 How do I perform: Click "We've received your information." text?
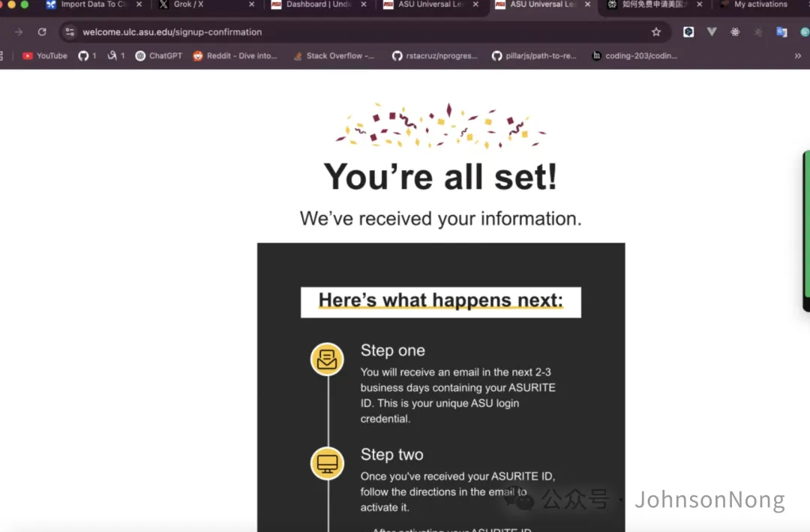441,219
